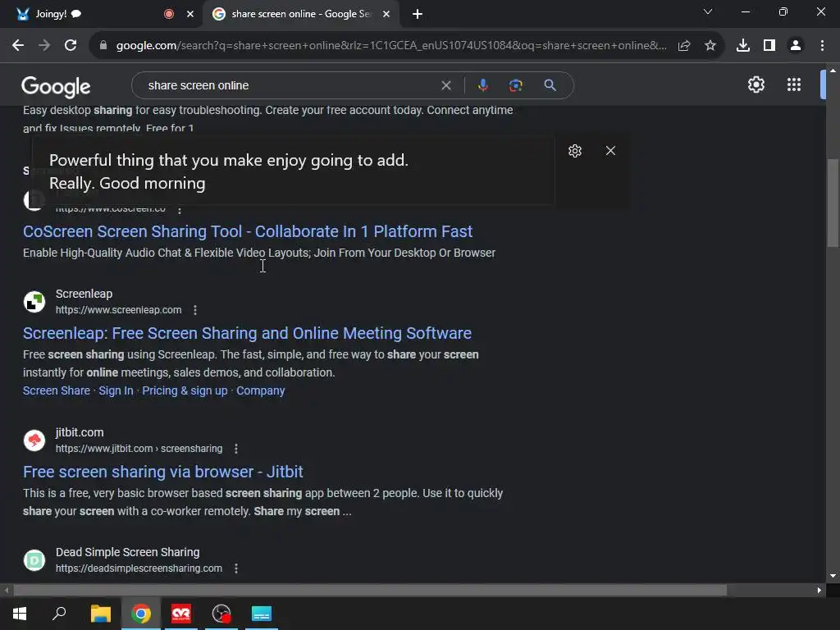Open a new browser tab
Screen dimensions: 840x630
click(x=418, y=14)
